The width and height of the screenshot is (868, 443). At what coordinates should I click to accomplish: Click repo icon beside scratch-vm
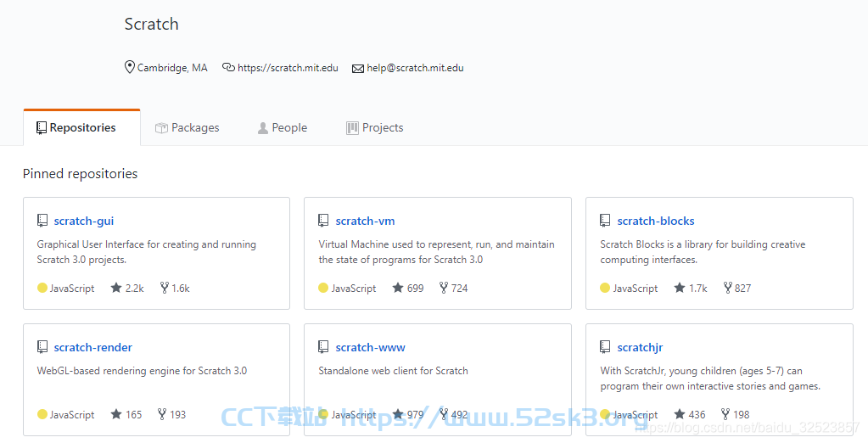324,221
